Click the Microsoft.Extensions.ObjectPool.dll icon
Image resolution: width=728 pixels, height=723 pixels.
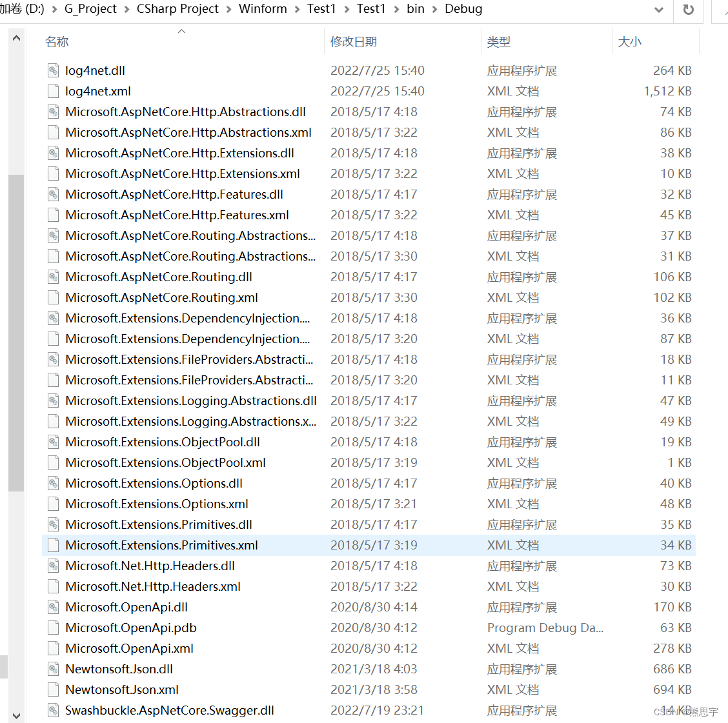[x=54, y=442]
